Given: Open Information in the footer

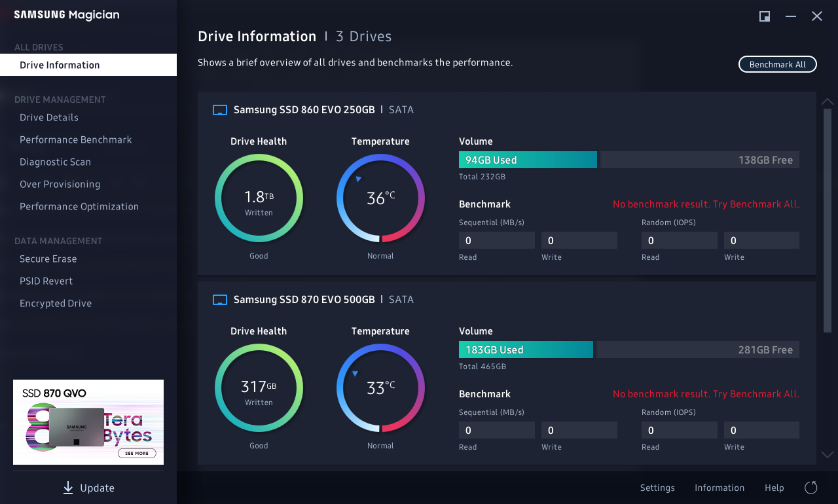Looking at the screenshot, I should 720,488.
